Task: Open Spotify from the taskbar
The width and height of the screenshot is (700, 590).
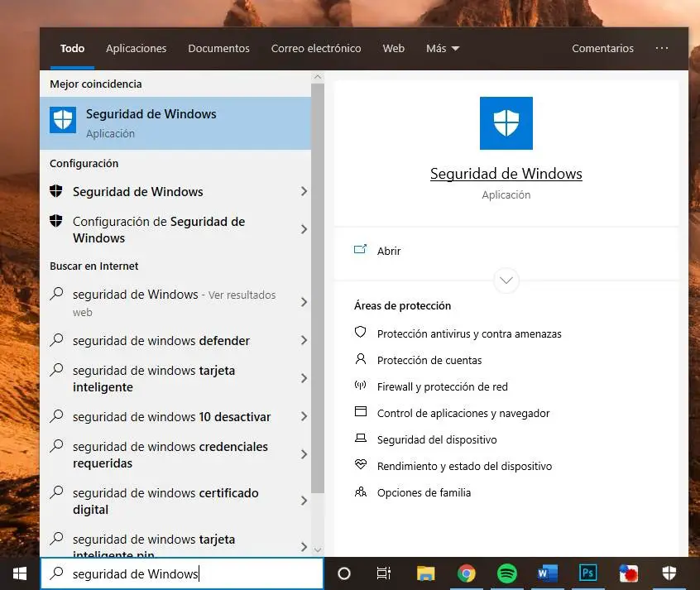Action: click(506, 573)
